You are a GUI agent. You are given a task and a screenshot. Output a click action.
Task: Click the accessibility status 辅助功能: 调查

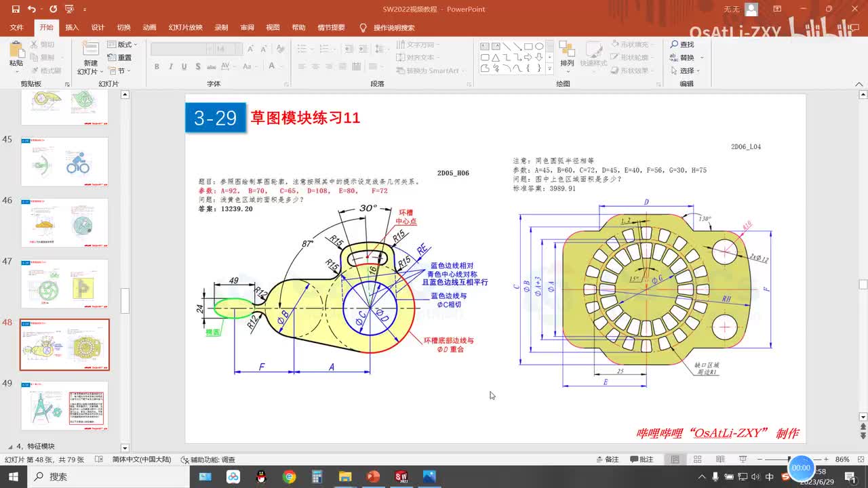(x=208, y=460)
